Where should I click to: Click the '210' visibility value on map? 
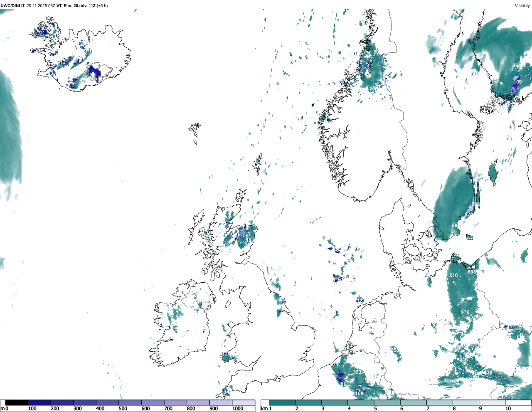point(453,275)
